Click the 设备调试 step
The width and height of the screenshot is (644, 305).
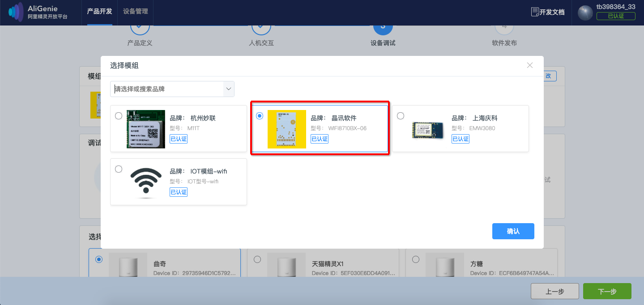click(383, 43)
